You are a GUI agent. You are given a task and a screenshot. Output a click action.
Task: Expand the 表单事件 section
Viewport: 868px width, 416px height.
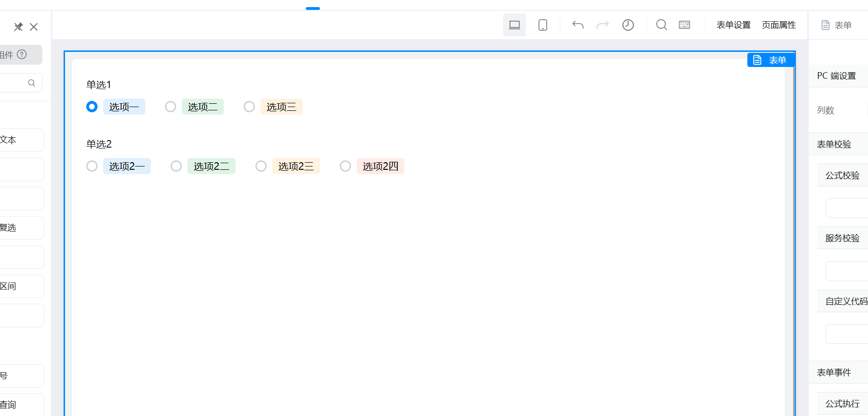[839, 373]
